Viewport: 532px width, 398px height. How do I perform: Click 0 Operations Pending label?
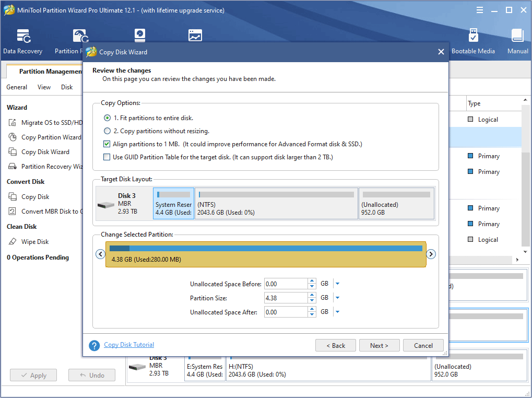point(38,257)
